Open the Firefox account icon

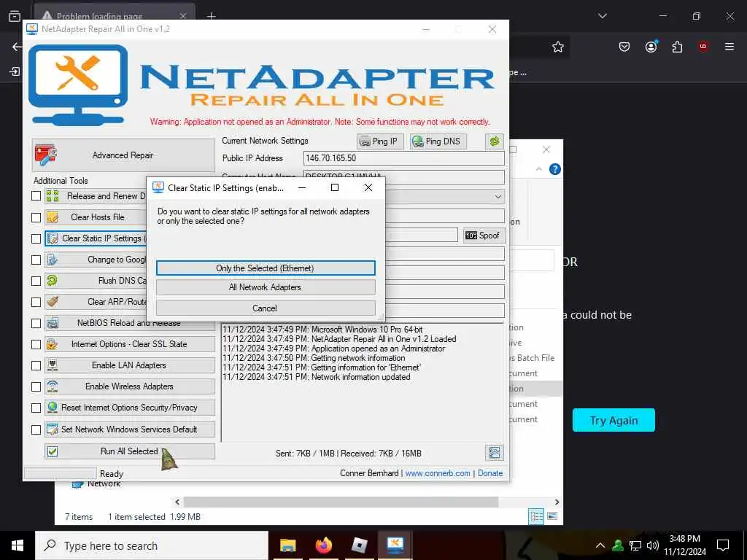651,46
